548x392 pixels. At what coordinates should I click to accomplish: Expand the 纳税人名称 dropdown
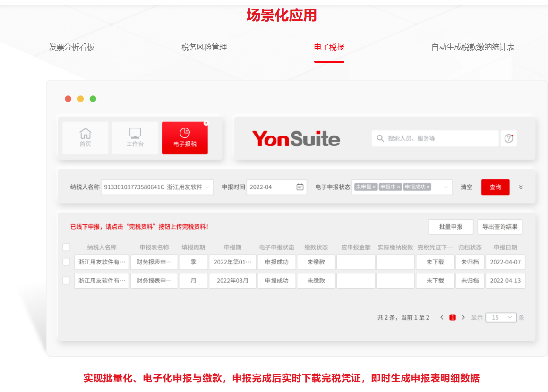(207, 187)
